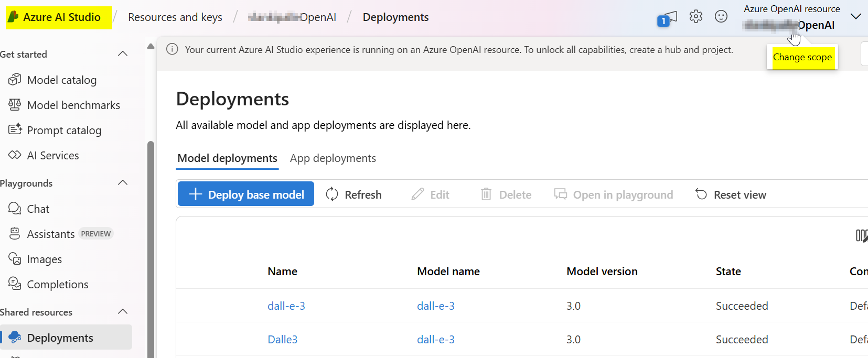Click dall-e-3 model name in first row
This screenshot has width=868, height=358.
436,306
